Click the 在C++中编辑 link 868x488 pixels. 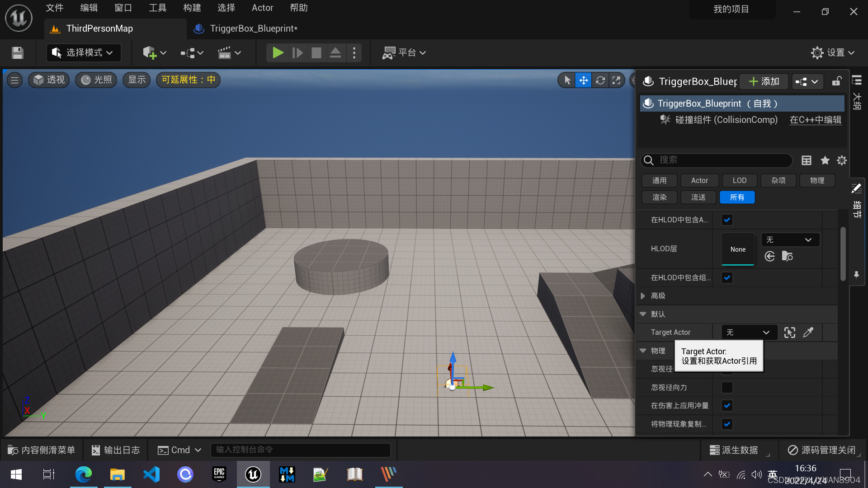tap(815, 120)
